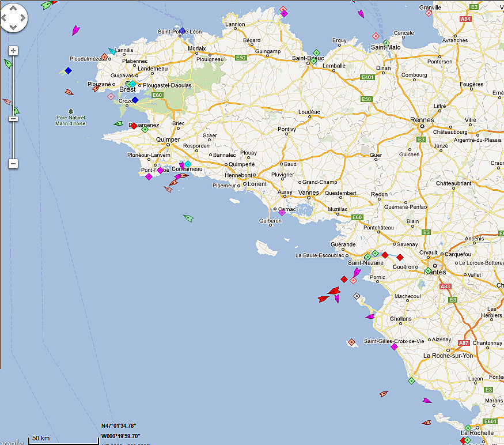Select the blue diamond marker at Crozon

pos(135,100)
